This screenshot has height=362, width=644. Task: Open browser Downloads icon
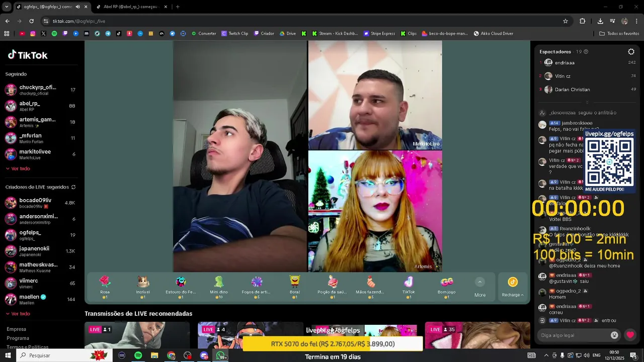(x=600, y=21)
